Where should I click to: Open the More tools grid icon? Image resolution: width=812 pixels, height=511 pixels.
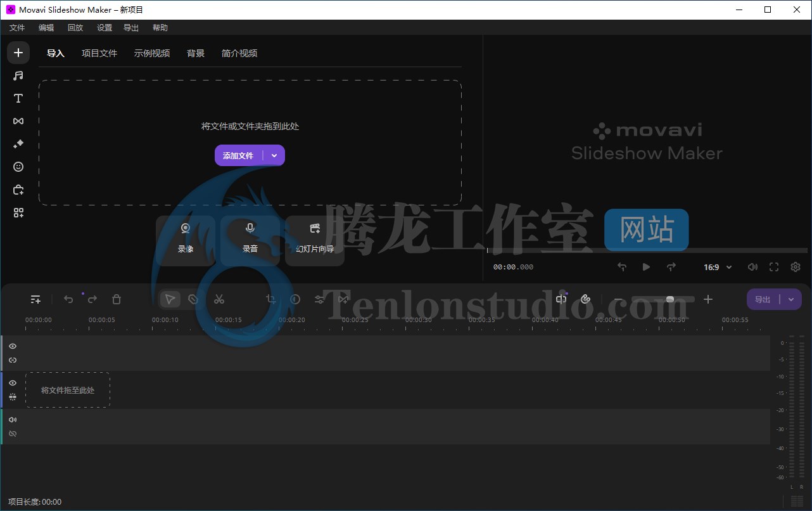coord(18,213)
